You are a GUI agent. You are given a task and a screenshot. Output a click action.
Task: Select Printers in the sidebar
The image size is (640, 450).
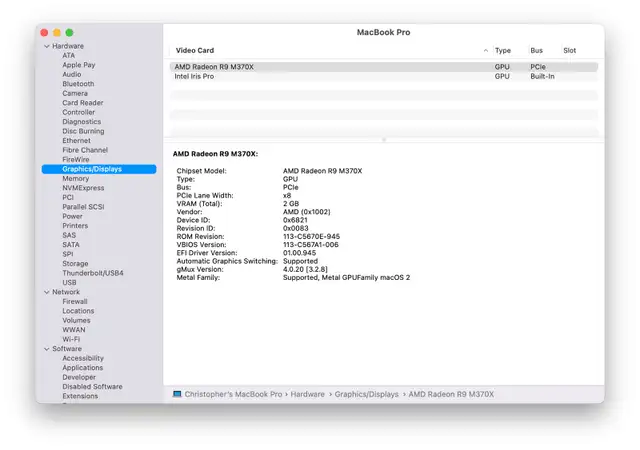point(75,225)
